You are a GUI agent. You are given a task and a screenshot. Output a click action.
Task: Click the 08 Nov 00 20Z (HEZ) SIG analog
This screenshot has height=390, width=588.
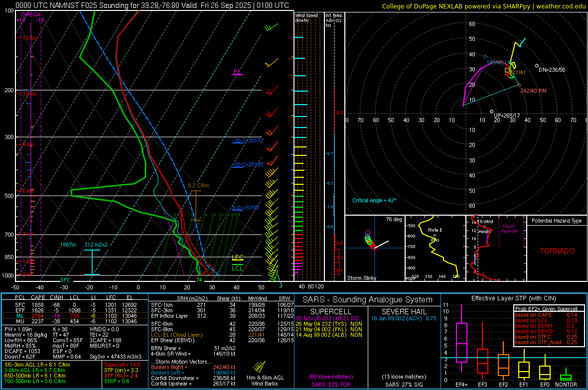pos(327,318)
